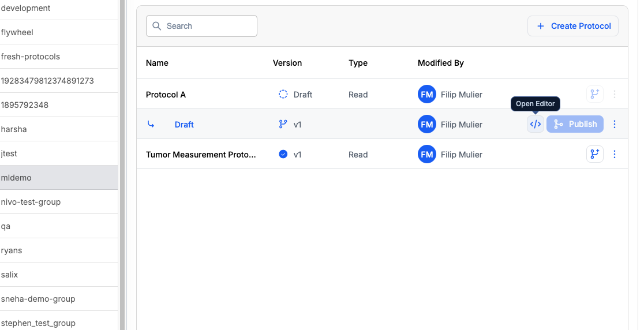Click the published checkmark icon for Tumor Measurement

[x=283, y=154]
